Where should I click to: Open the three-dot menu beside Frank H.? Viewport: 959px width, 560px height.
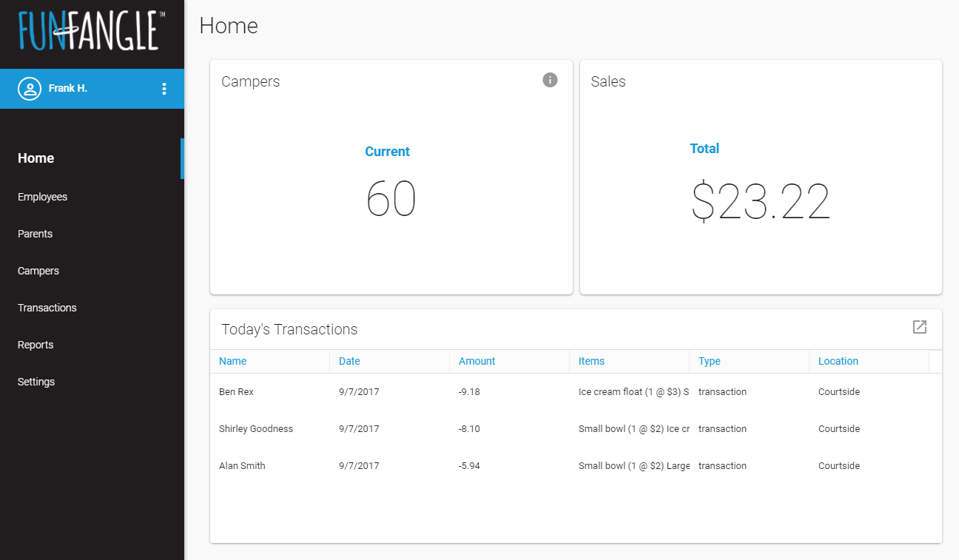164,89
